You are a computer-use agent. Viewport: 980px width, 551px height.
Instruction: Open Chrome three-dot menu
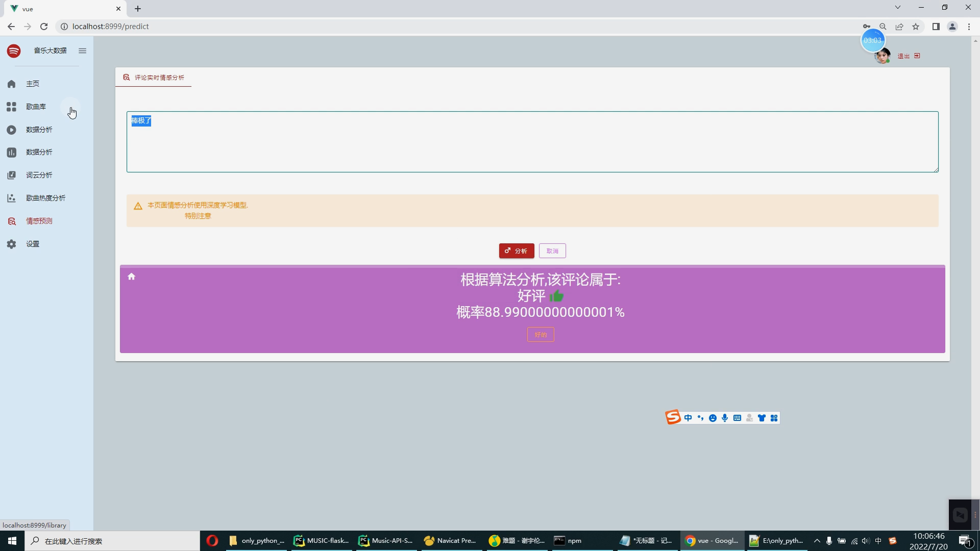969,27
